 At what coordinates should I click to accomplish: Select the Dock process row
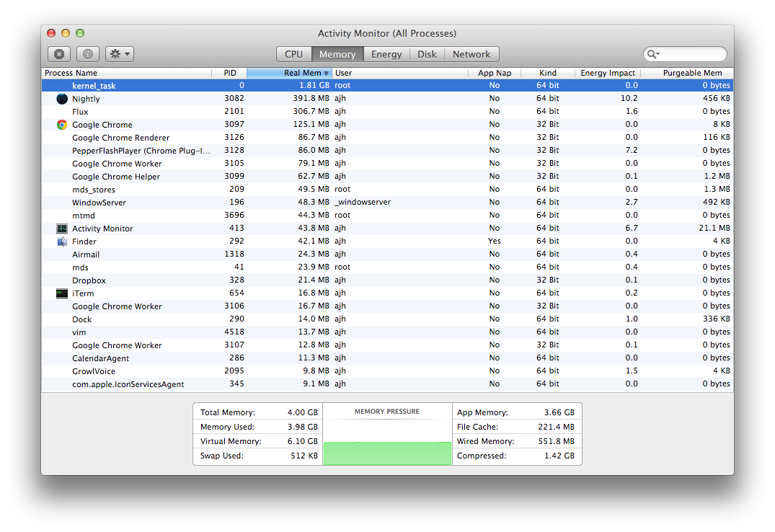pos(388,319)
